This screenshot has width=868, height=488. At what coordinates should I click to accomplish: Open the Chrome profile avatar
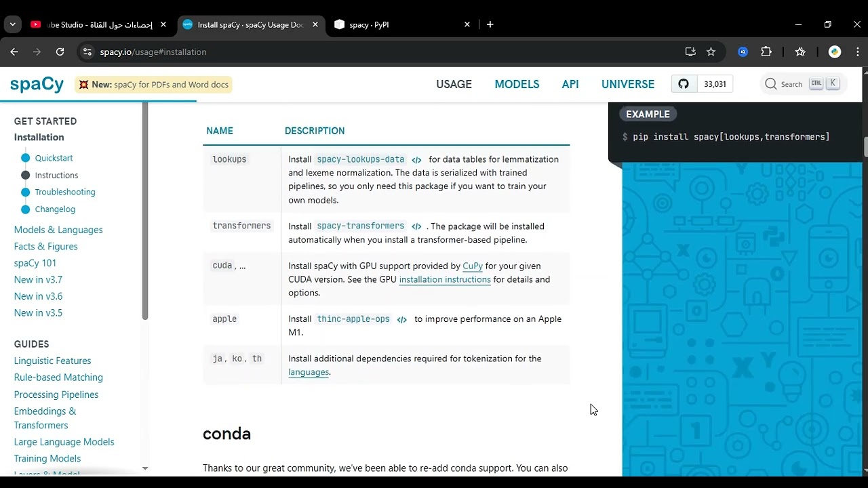835,52
